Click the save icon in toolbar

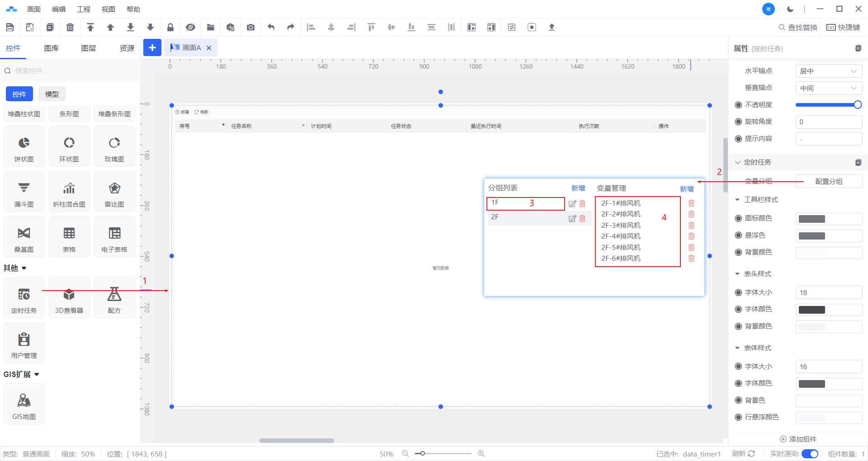click(10, 28)
